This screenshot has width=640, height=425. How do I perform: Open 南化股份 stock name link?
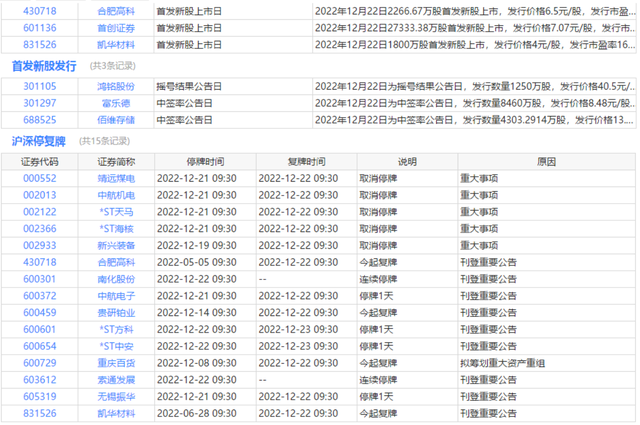(x=116, y=279)
